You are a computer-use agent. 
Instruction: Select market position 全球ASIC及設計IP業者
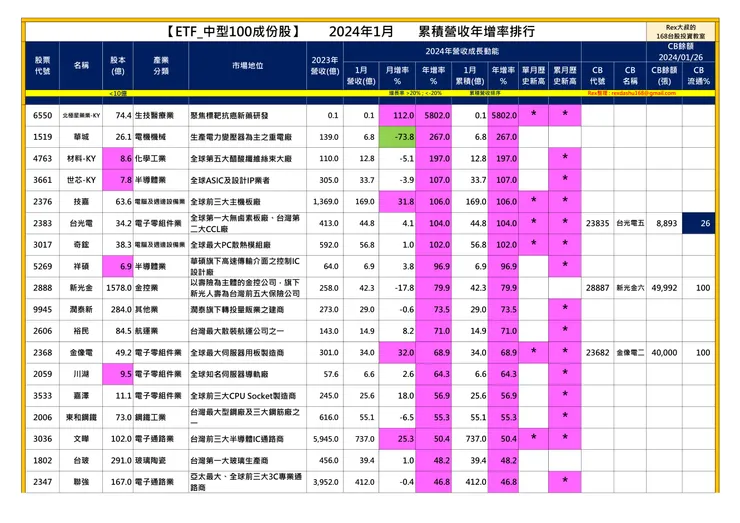230,180
